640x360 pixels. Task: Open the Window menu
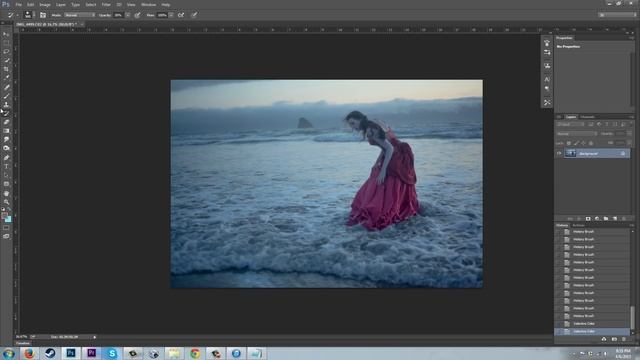pyautogui.click(x=148, y=4)
